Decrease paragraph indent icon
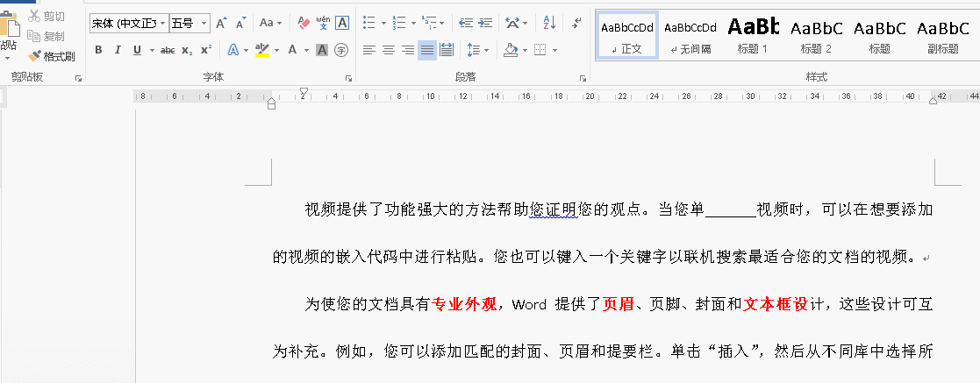Image resolution: width=980 pixels, height=383 pixels. point(466,23)
